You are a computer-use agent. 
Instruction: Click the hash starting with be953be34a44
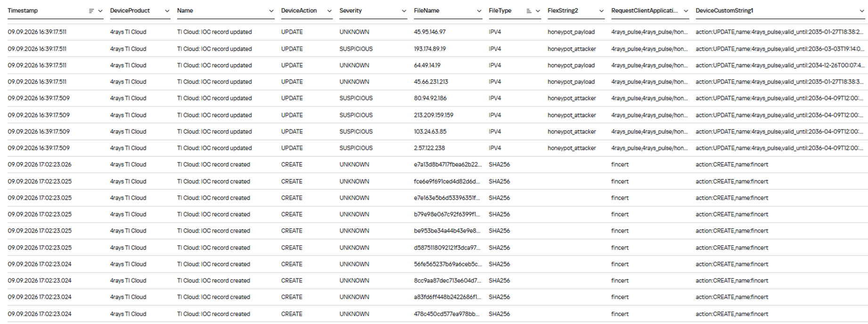[x=447, y=231]
